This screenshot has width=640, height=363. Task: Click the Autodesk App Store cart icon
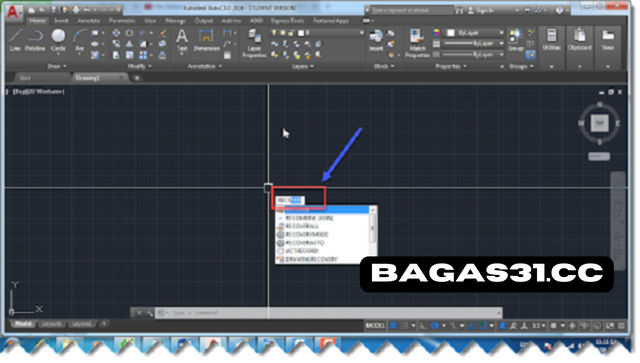point(527,10)
